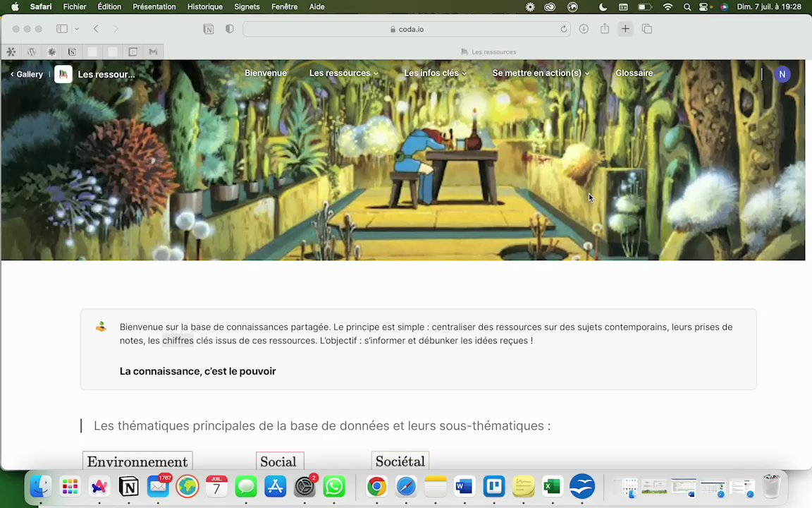Image resolution: width=812 pixels, height=508 pixels.
Task: Open the Trash in the Dock
Action: click(772, 486)
